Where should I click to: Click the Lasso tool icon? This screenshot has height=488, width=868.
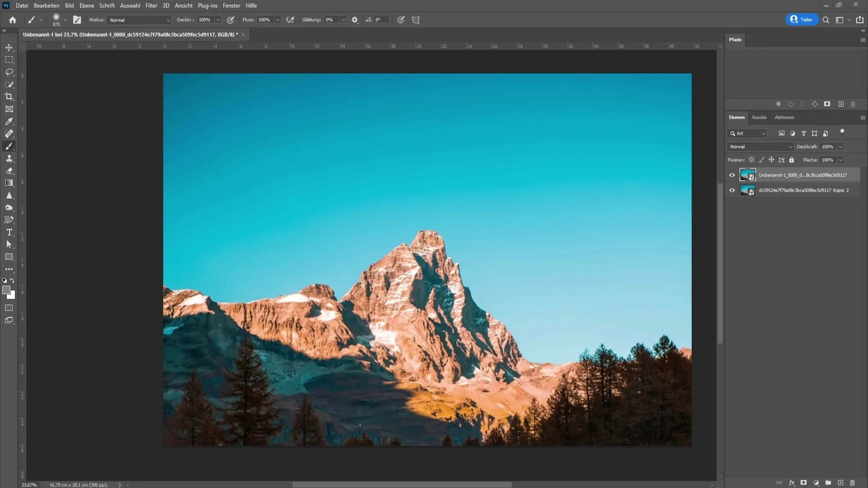[x=9, y=71]
